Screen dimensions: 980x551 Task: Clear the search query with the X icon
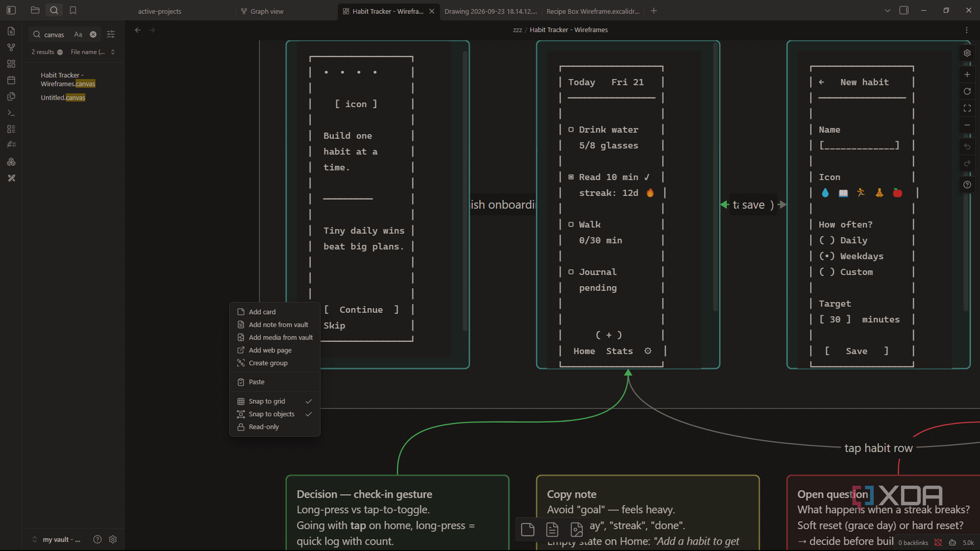93,34
